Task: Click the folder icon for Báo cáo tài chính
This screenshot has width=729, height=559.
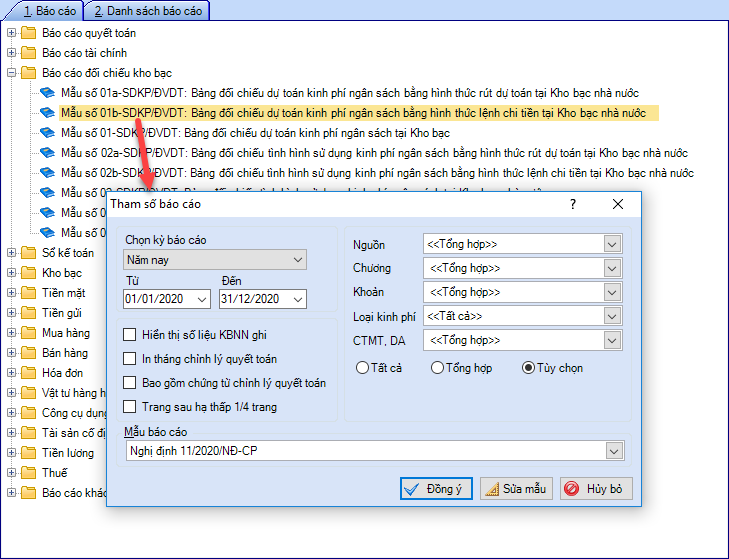Action: (28, 53)
